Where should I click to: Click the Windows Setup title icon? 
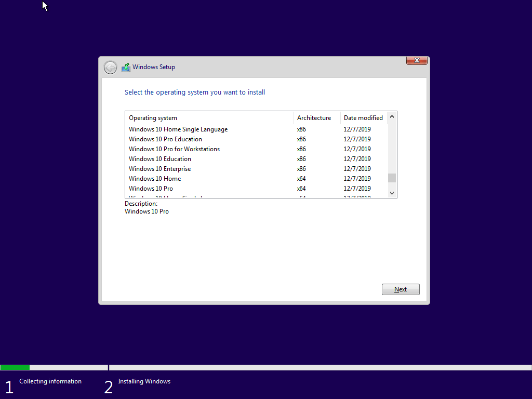[x=126, y=68]
